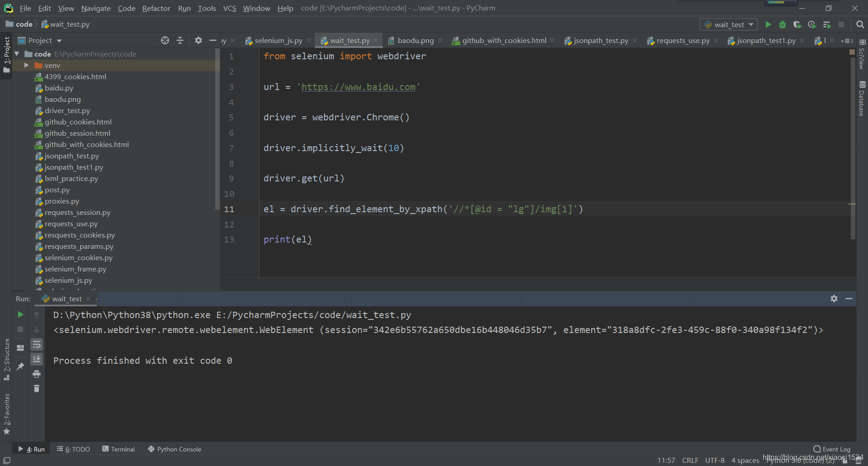Collapse all in Project panel
This screenshot has width=868, height=466.
click(180, 40)
